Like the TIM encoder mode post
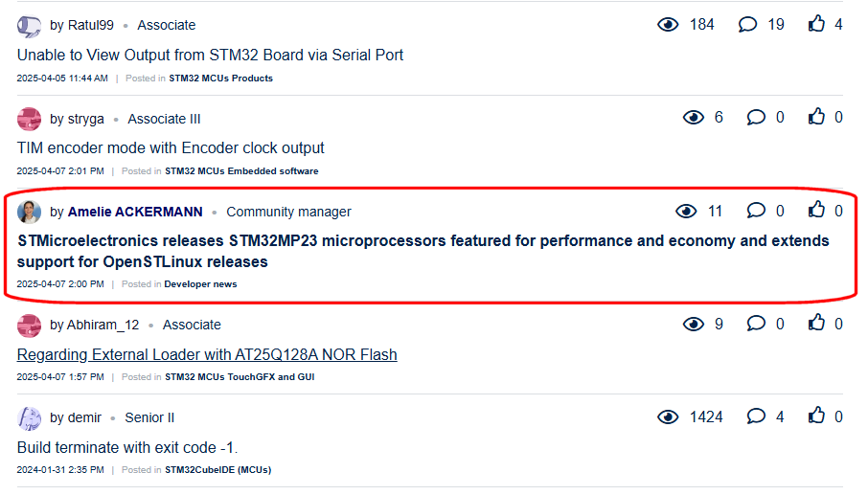Screen dimensions: 868x495 [x=816, y=117]
